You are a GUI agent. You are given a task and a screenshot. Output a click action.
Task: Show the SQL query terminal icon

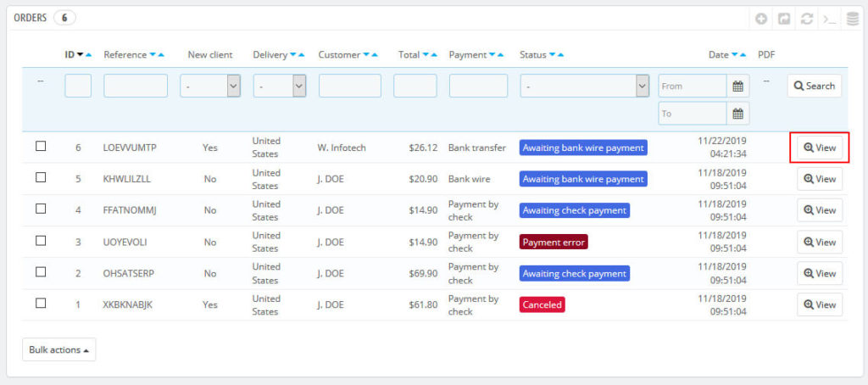tap(829, 19)
